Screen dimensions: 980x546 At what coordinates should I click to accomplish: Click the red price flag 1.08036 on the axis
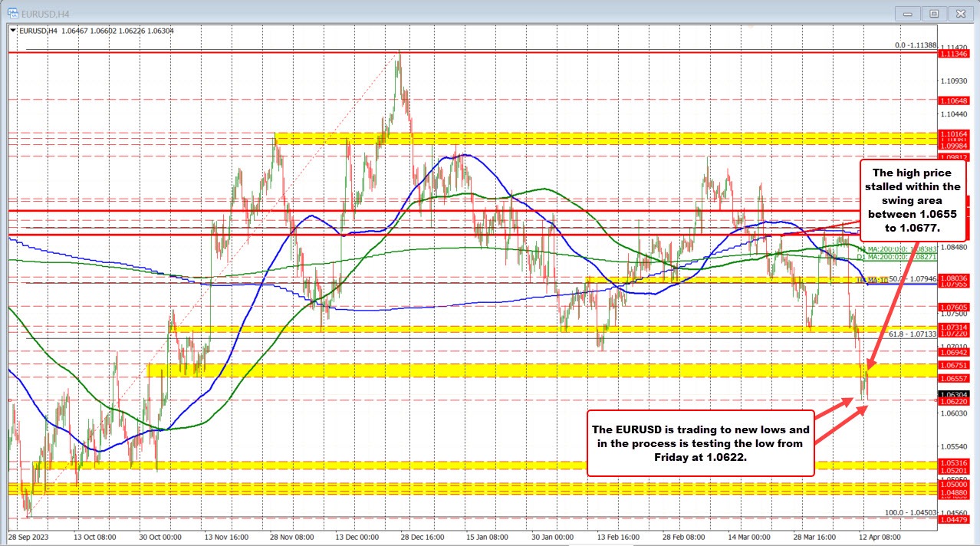click(x=954, y=278)
